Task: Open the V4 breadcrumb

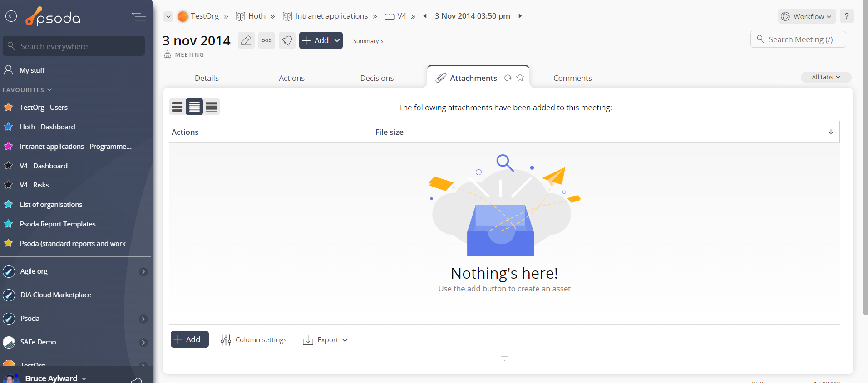Action: (x=395, y=16)
